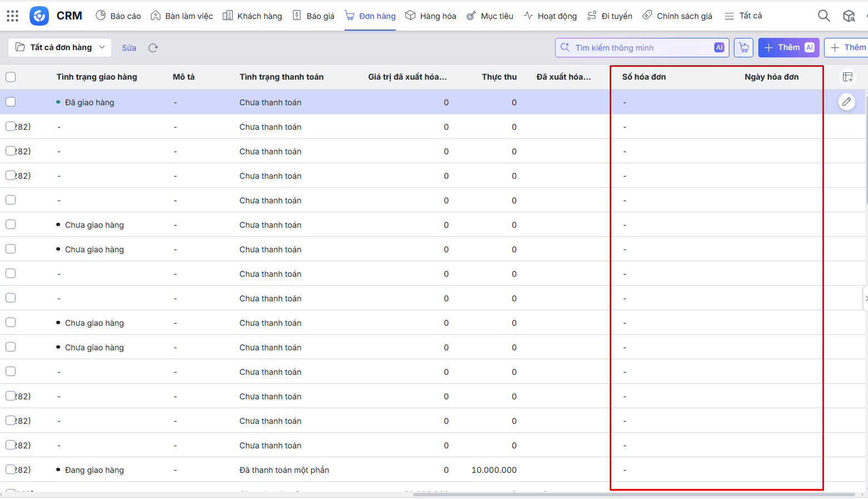Open the Tất cả menu in navigation

pyautogui.click(x=743, y=16)
